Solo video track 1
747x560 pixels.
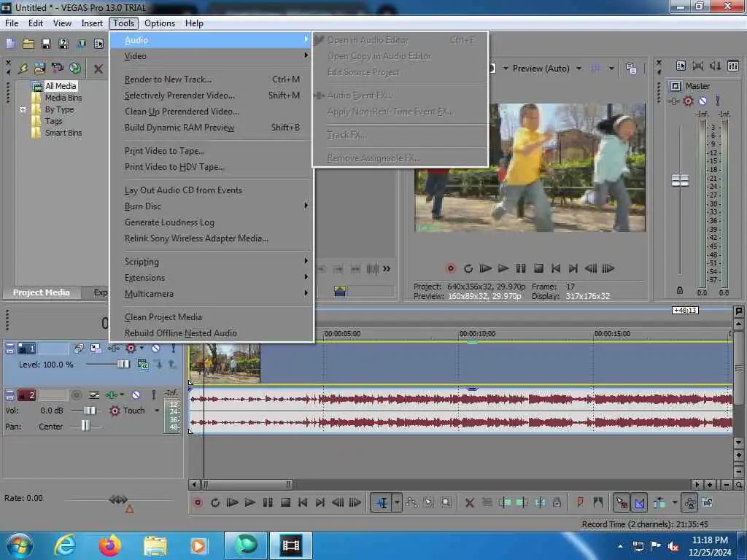tap(173, 349)
